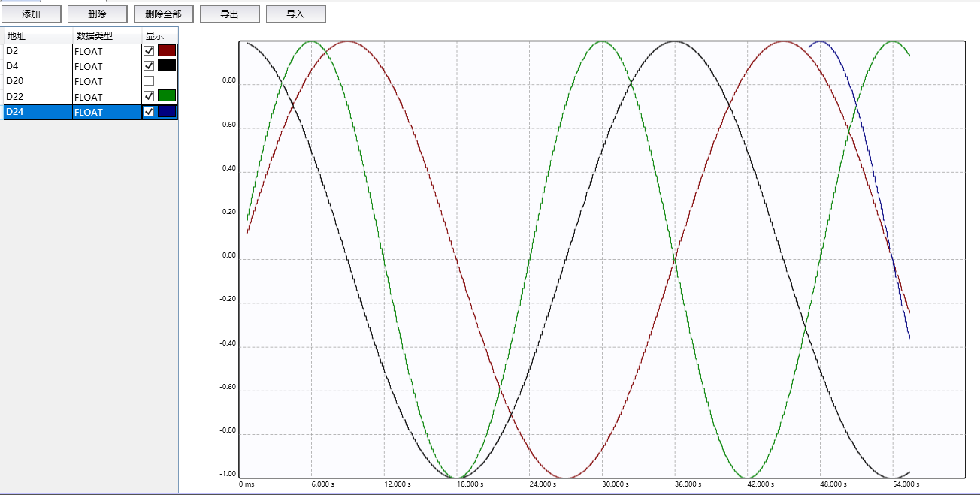Select the D2 row in the address list
This screenshot has width=980, height=495.
[x=34, y=50]
